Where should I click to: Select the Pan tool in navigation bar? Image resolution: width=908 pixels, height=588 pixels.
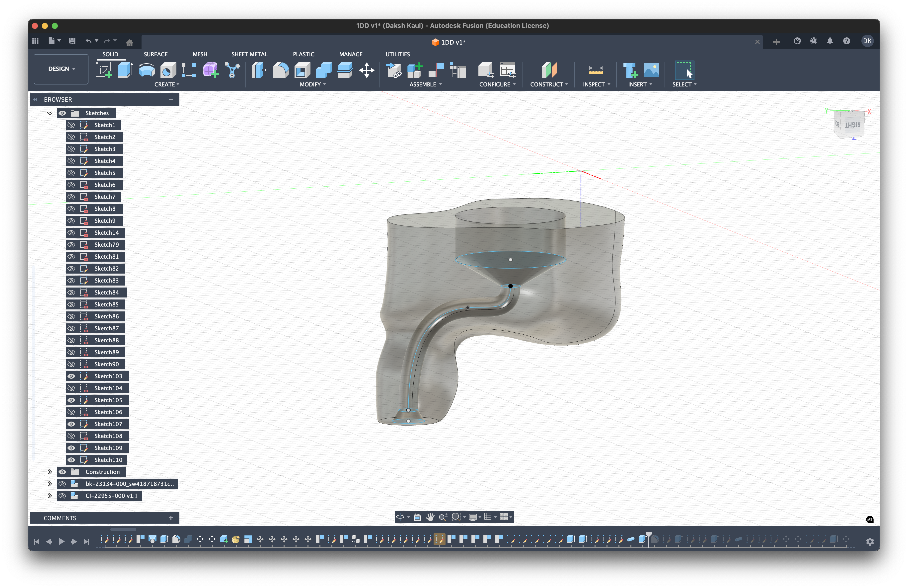tap(430, 517)
